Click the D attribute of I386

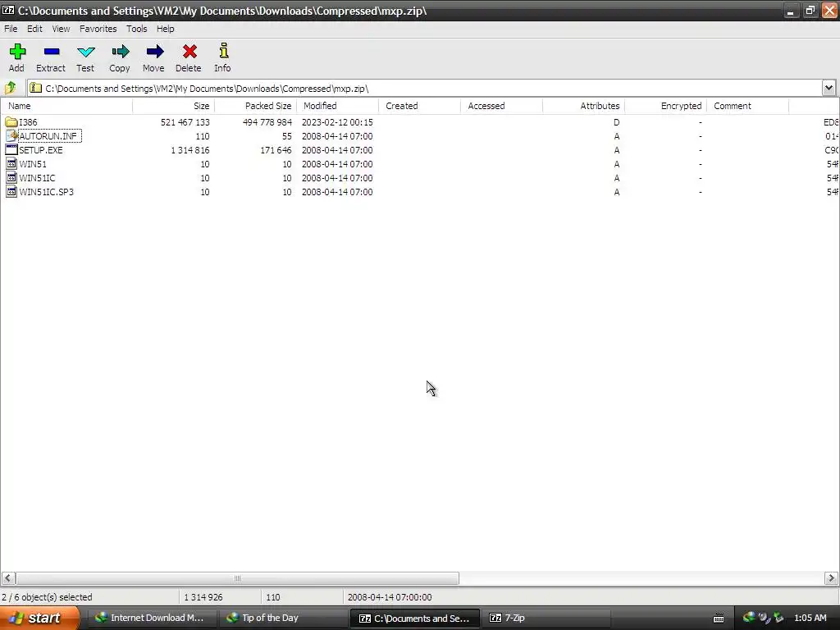616,122
